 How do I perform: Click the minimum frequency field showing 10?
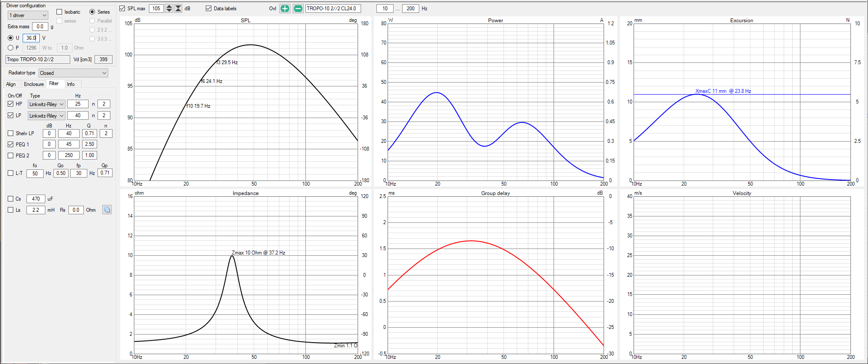[385, 9]
